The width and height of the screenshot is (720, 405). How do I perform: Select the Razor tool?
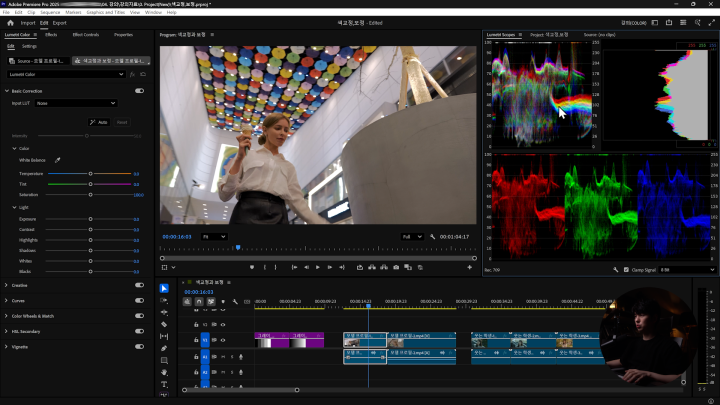(165, 324)
